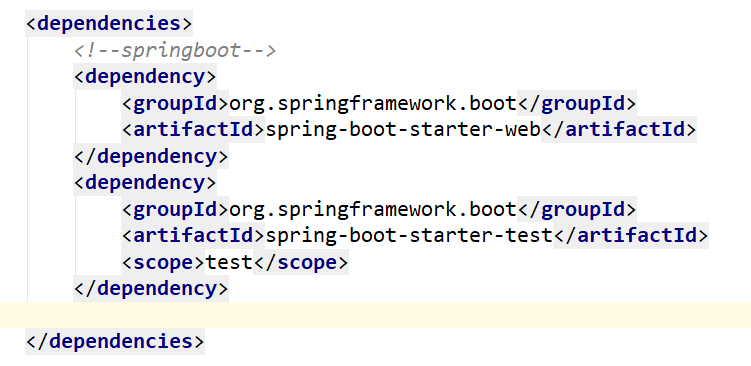Click the spring-boot-starter-web artifact text
This screenshot has height=366, width=751.
tap(403, 130)
